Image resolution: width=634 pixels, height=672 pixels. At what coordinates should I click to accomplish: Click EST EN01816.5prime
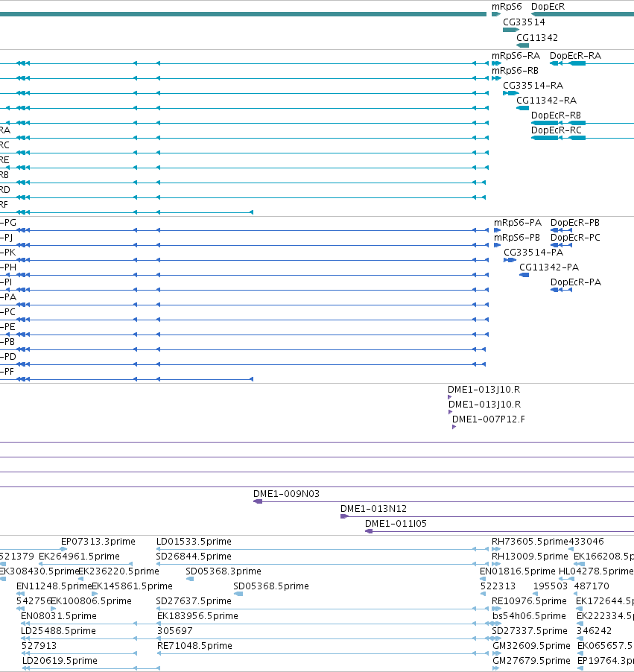click(x=483, y=579)
